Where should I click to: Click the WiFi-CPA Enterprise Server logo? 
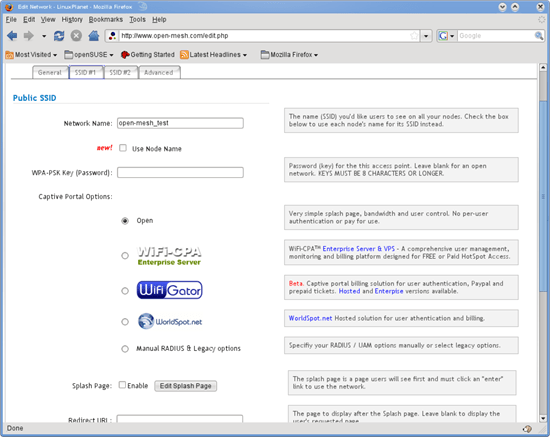point(169,256)
